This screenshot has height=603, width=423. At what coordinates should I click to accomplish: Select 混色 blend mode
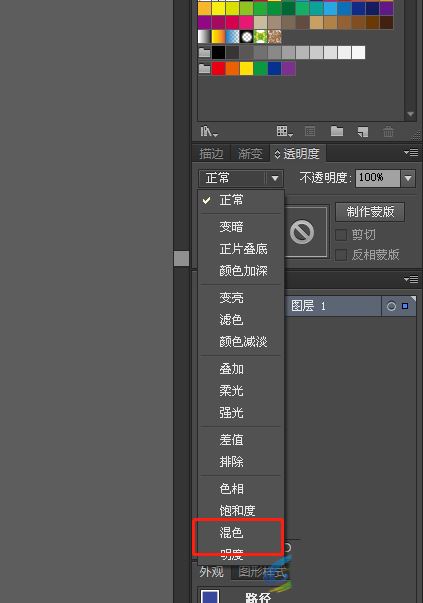(x=241, y=533)
